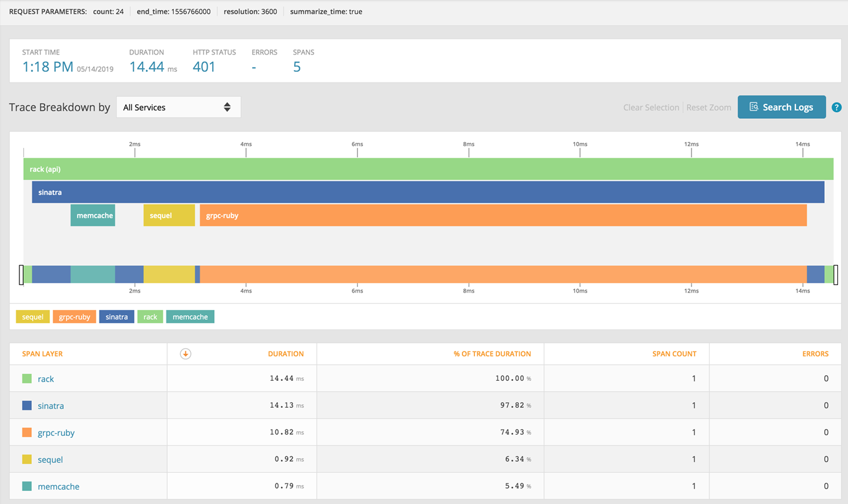Click the left zoom handle on minimap
Image resolution: width=848 pixels, height=504 pixels.
(x=21, y=275)
